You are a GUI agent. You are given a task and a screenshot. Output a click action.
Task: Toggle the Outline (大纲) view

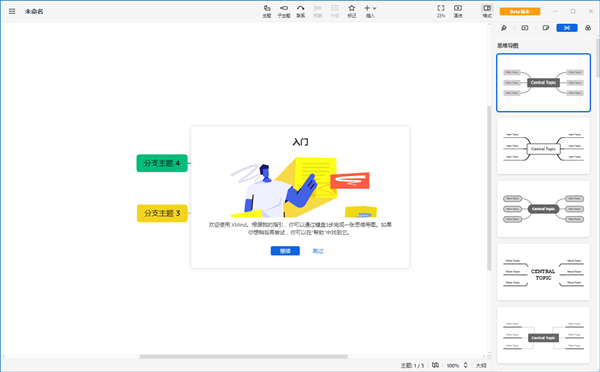click(x=481, y=365)
